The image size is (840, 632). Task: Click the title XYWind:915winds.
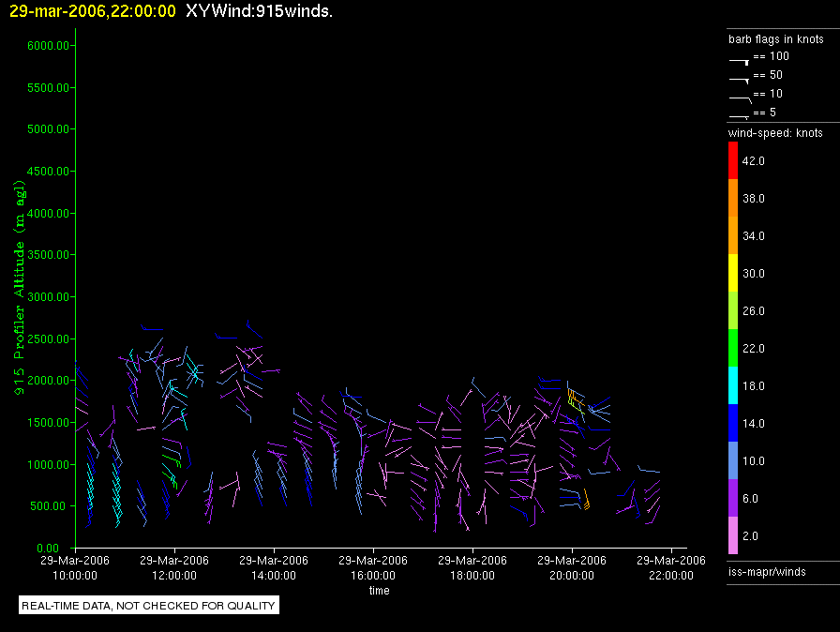[260, 11]
